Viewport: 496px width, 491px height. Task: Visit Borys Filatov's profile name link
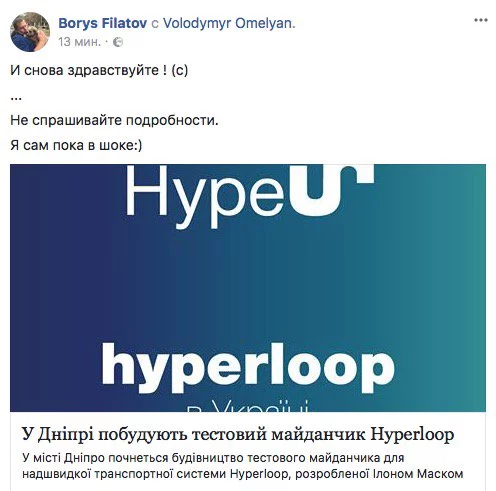pos(102,23)
